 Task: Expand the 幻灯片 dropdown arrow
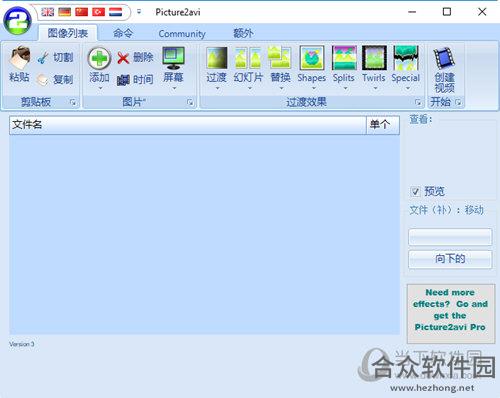point(250,88)
